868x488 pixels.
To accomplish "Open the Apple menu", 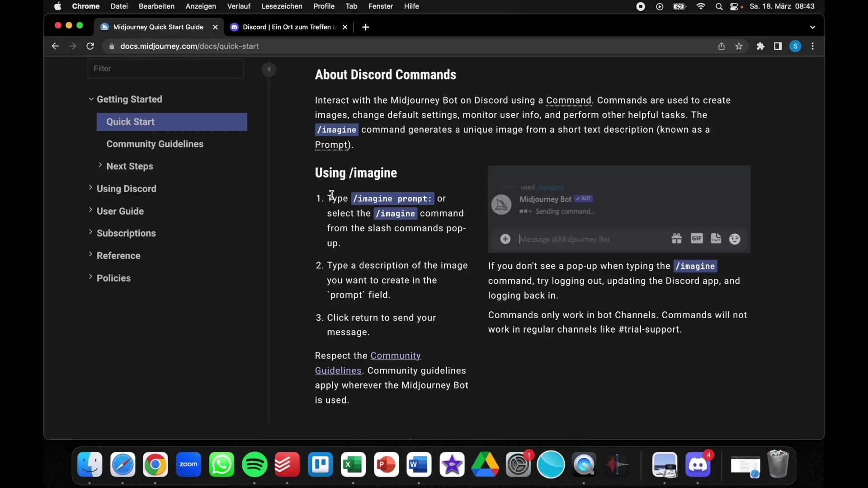I will pyautogui.click(x=57, y=6).
